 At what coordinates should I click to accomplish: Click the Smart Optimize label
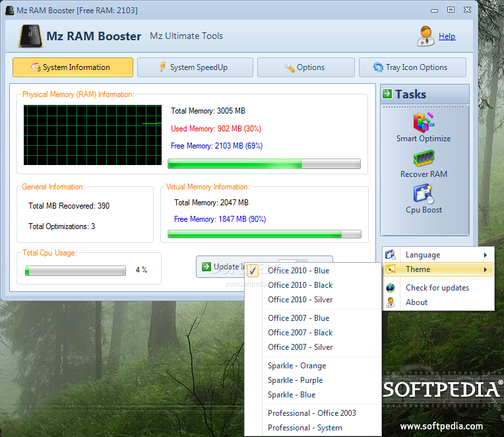coord(424,139)
